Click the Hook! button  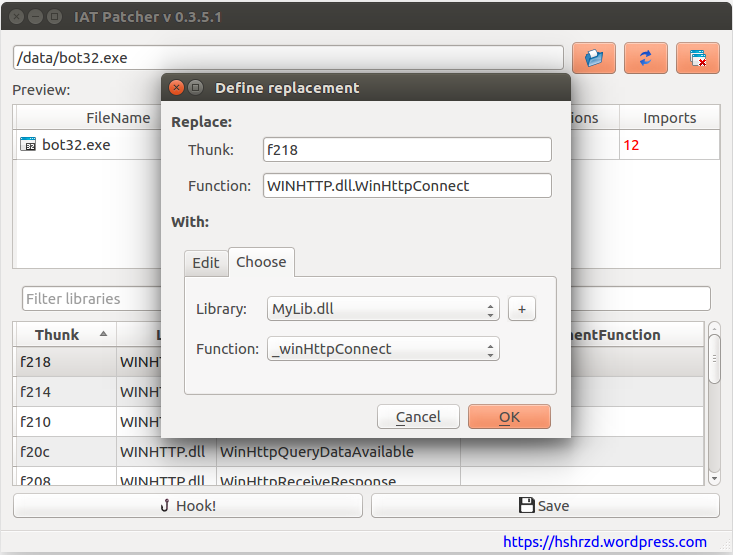point(188,506)
